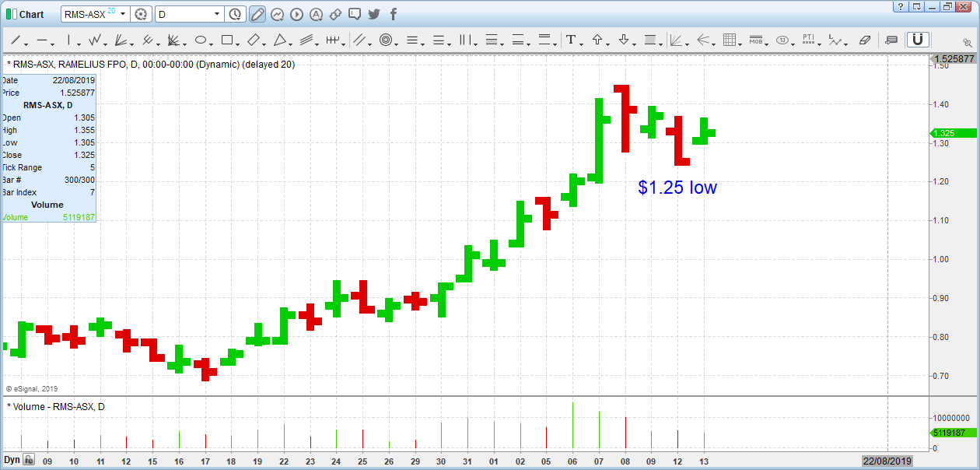Select the eraser tool
This screenshot has height=470, width=980.
(865, 40)
